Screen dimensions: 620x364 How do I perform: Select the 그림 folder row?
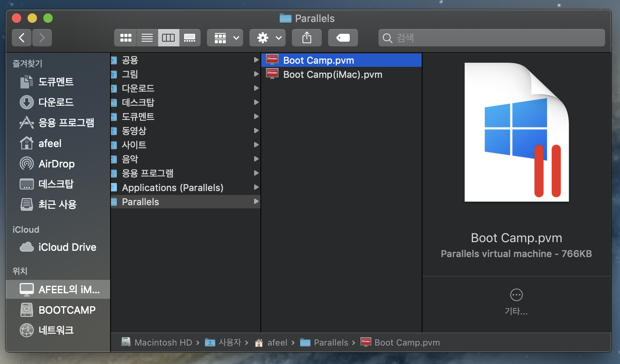185,74
